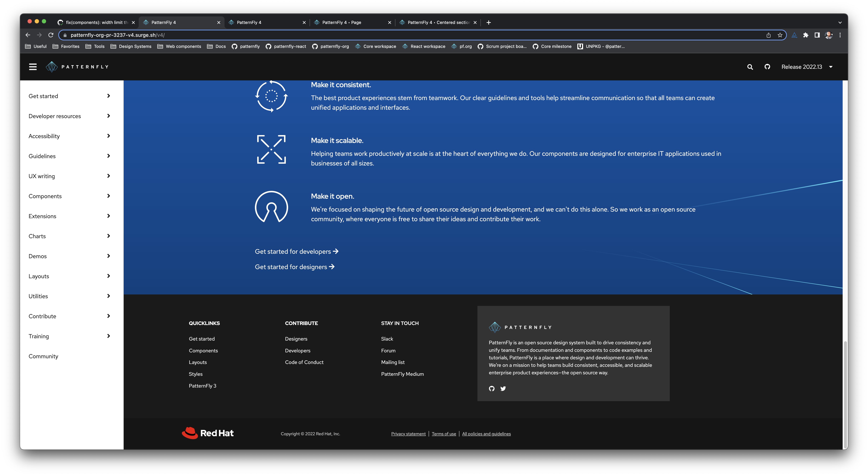Click the footer Twitter bird icon
868x476 pixels.
click(x=503, y=388)
